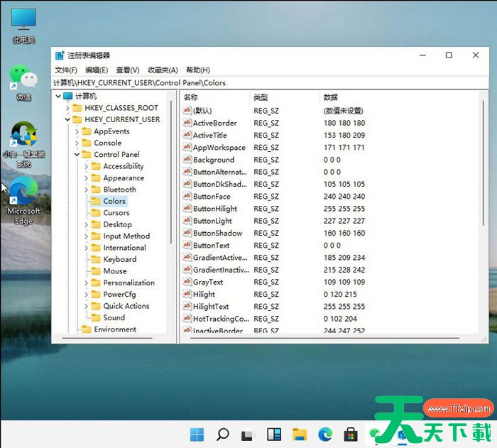Collapse HKEY_CURRENT_USER node
The image size is (497, 448).
coord(67,119)
